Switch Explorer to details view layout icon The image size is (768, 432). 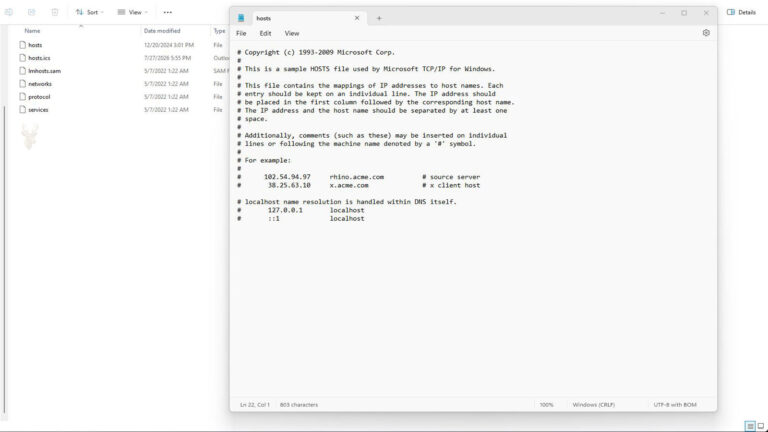(750, 426)
